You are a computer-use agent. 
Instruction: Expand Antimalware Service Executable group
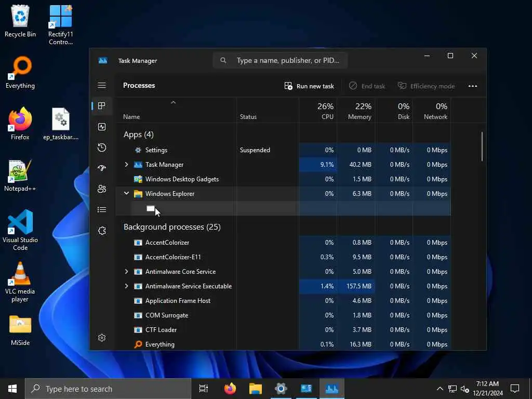126,286
